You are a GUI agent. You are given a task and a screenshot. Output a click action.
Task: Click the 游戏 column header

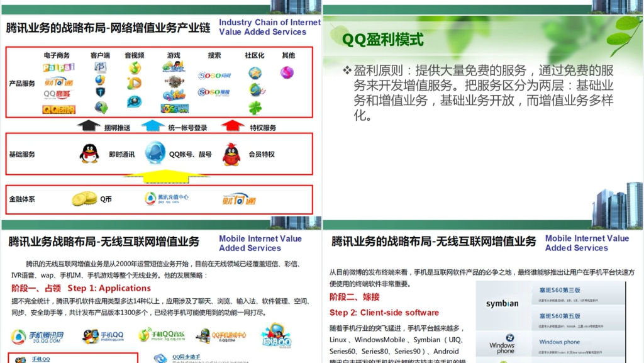[174, 55]
